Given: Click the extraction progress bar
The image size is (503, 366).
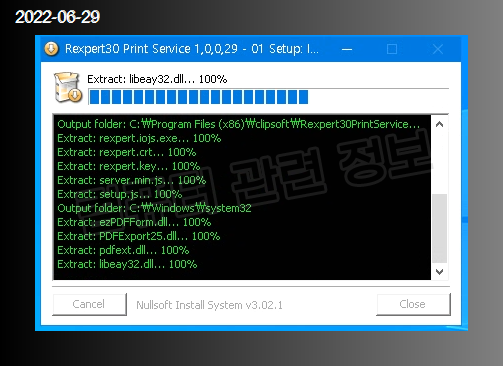Looking at the screenshot, I should click(268, 97).
